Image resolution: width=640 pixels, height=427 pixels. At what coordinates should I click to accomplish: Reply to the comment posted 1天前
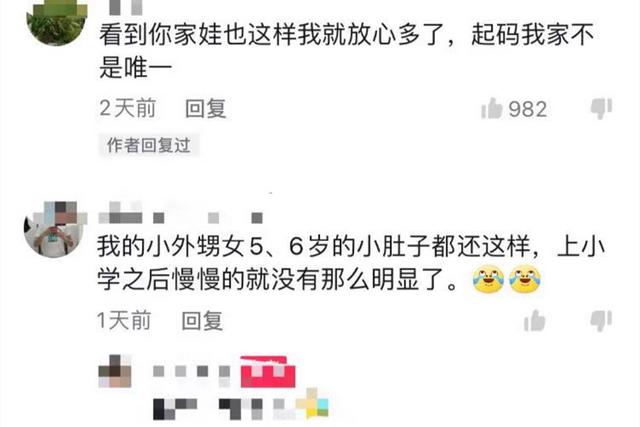click(202, 320)
